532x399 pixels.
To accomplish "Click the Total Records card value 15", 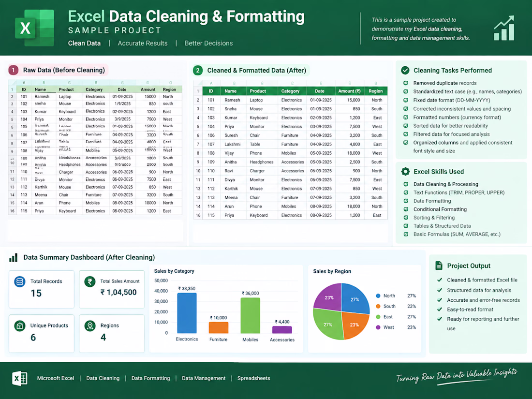I will pos(36,293).
